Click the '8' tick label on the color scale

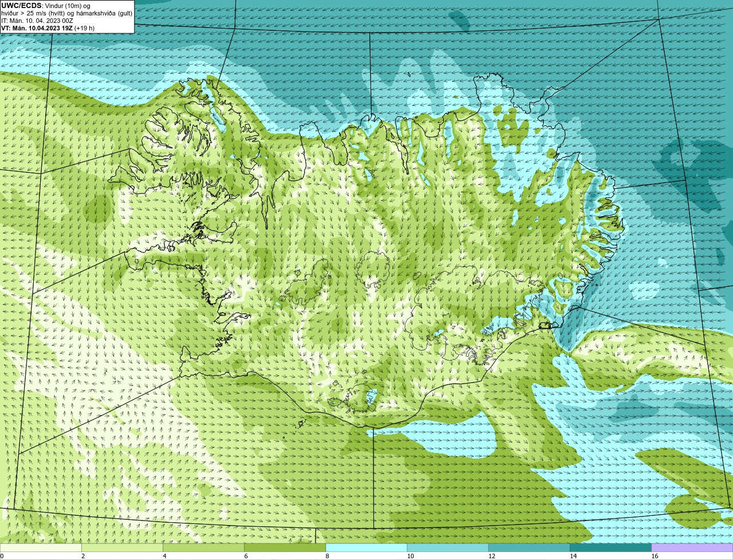(x=327, y=556)
